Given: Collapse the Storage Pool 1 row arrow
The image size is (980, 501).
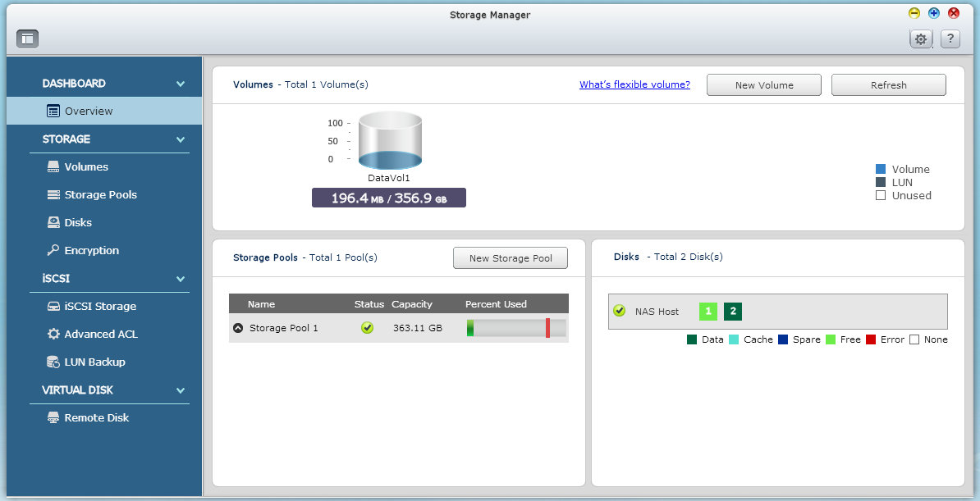Looking at the screenshot, I should [x=238, y=328].
